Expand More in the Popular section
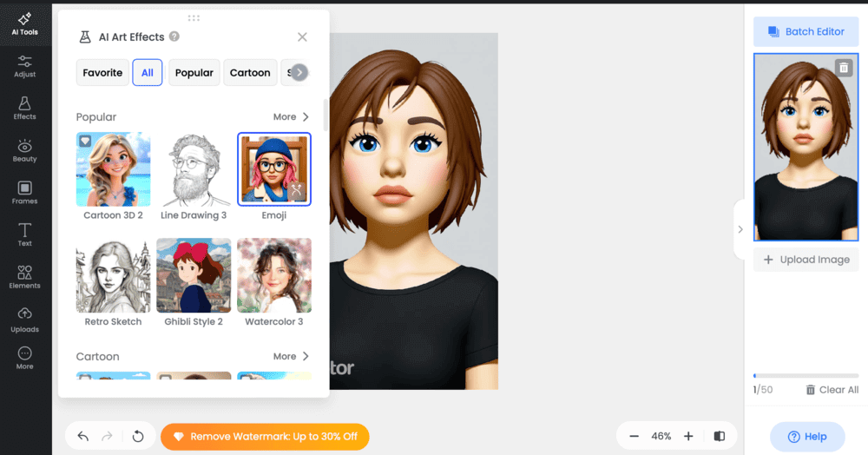 point(291,117)
